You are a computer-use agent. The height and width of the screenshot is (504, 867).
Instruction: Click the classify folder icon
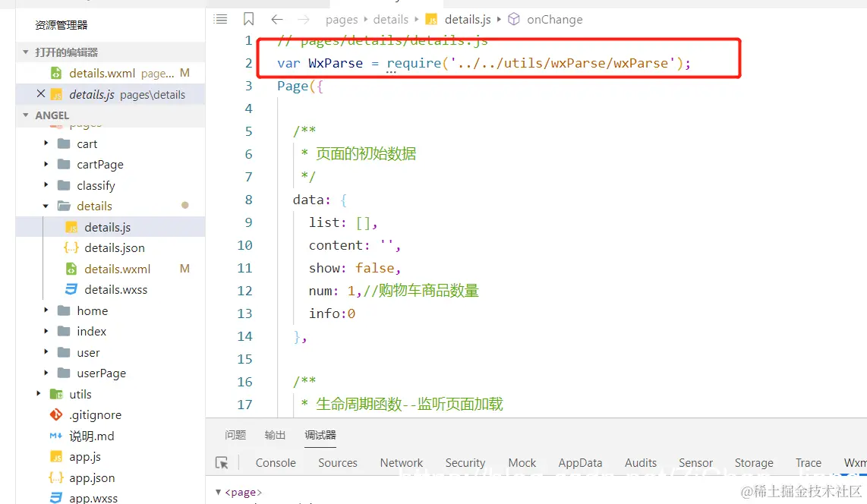(64, 185)
